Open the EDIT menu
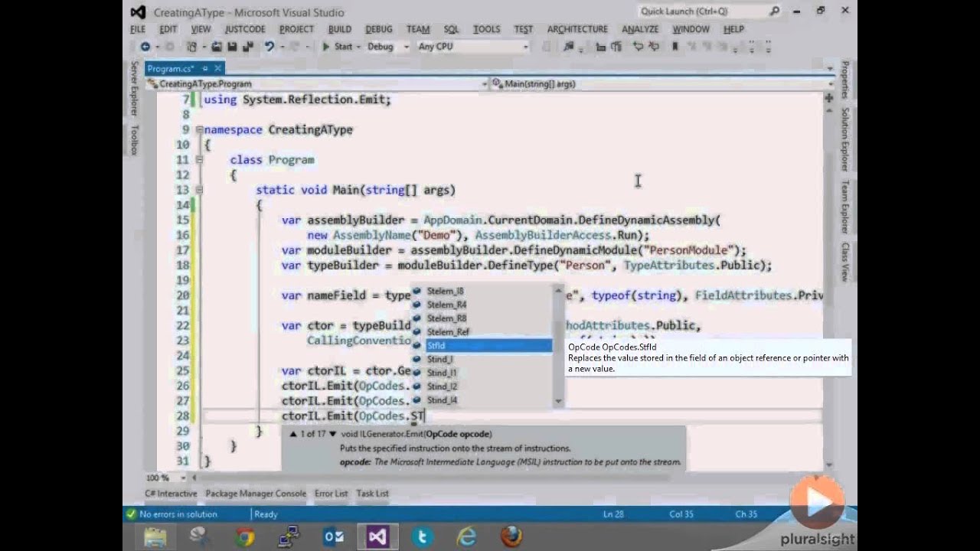980x551 pixels. (168, 29)
